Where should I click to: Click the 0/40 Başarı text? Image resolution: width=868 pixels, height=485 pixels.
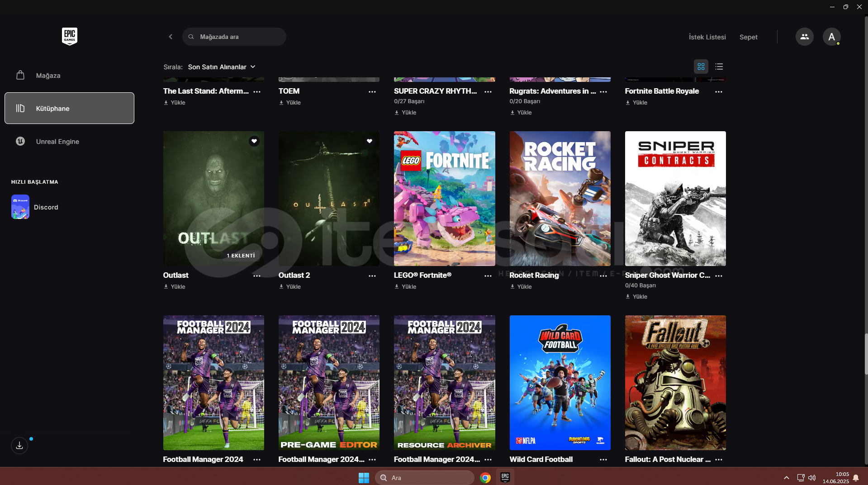click(x=640, y=285)
